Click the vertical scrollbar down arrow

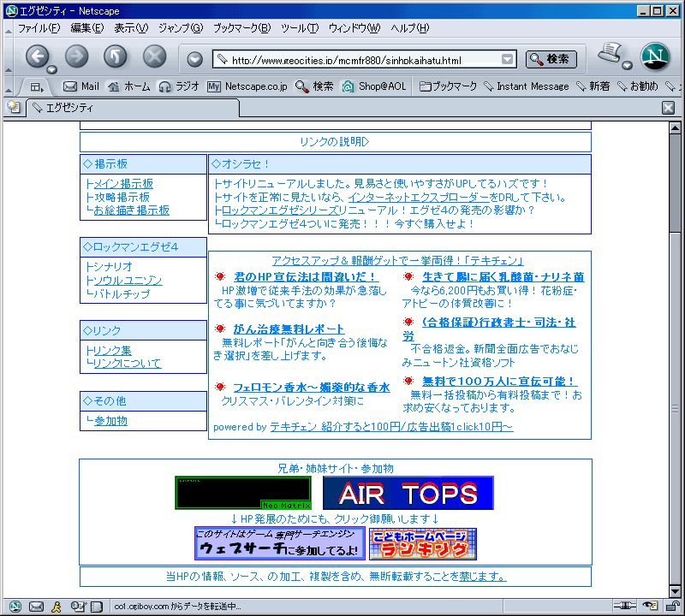(x=675, y=591)
